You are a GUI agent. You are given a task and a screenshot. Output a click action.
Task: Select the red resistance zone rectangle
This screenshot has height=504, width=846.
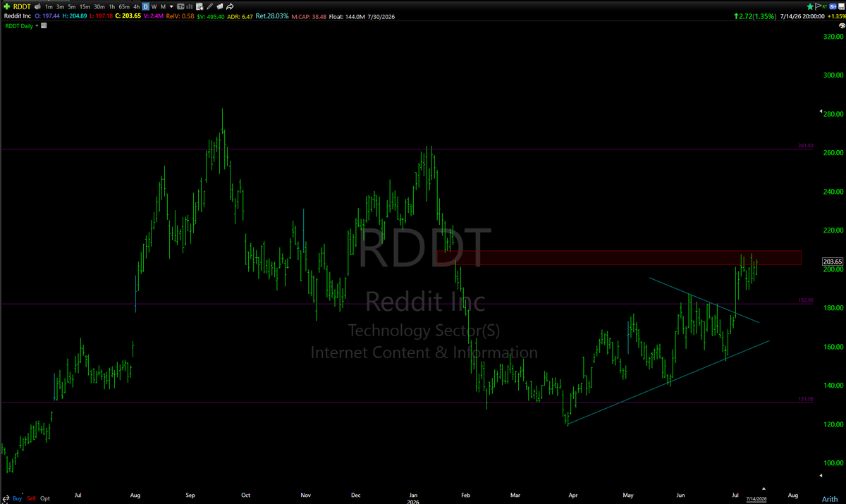point(619,257)
